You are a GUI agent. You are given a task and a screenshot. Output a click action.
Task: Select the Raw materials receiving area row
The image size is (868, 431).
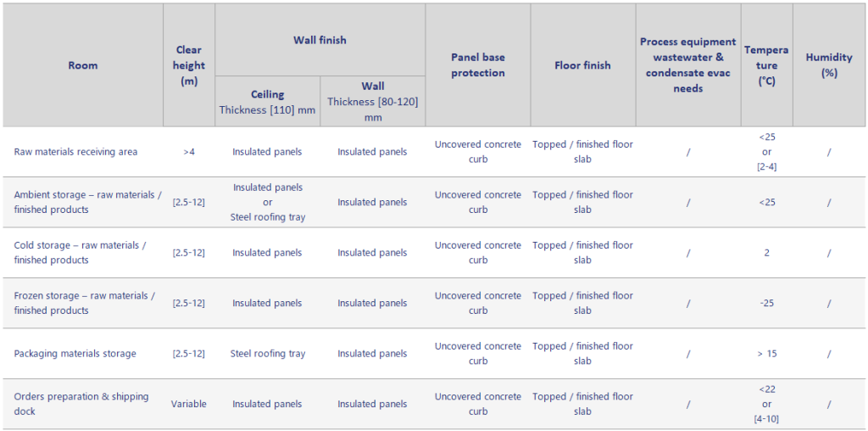click(75, 152)
